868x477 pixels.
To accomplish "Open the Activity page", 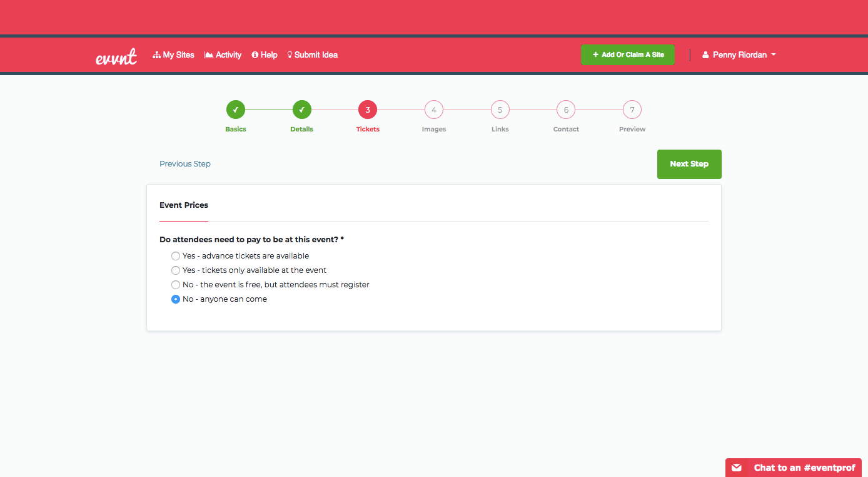I will 223,55.
